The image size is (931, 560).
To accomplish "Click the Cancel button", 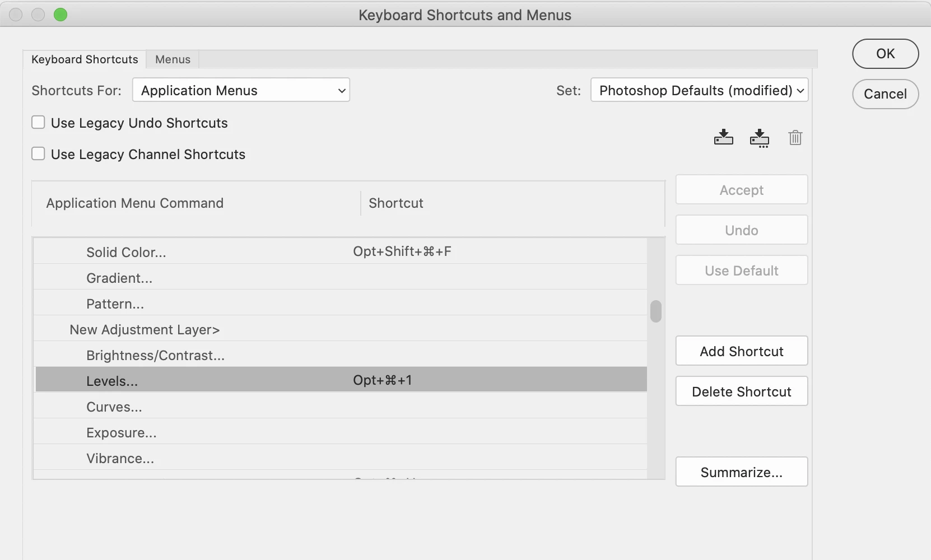I will [885, 94].
